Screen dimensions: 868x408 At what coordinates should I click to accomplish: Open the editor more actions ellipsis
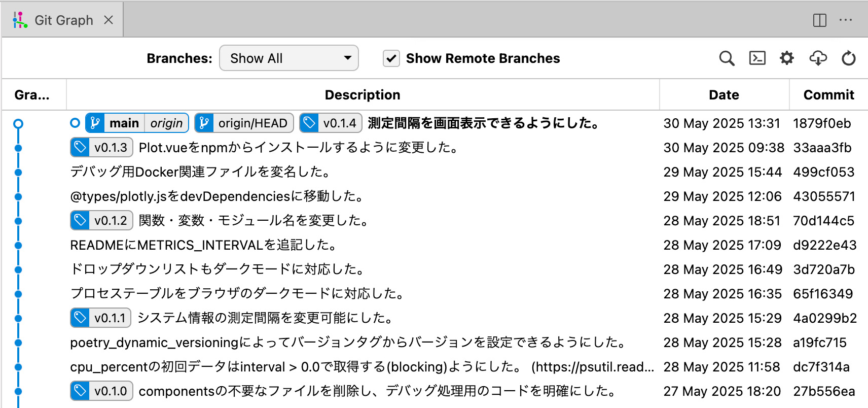pos(845,20)
